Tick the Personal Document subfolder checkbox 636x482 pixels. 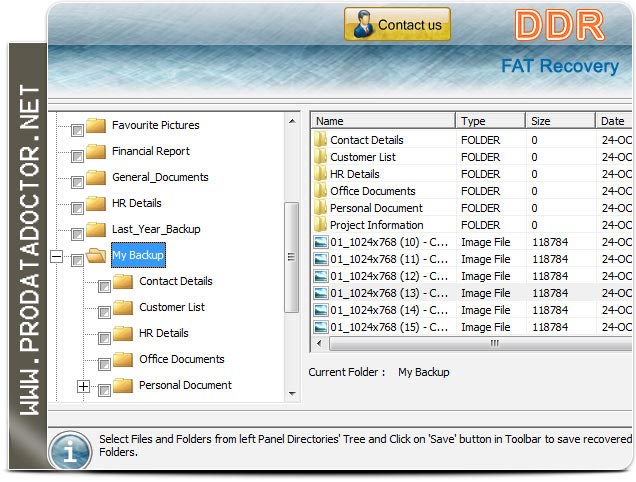pos(104,390)
